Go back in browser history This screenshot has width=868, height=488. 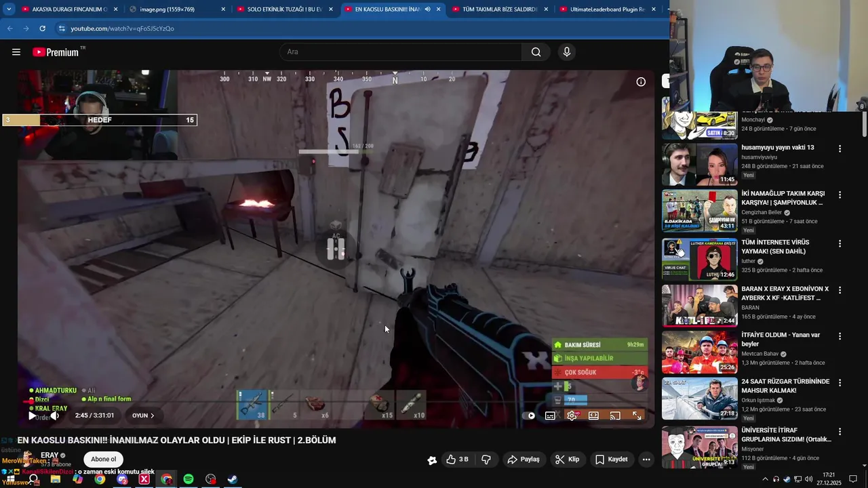pos(9,28)
